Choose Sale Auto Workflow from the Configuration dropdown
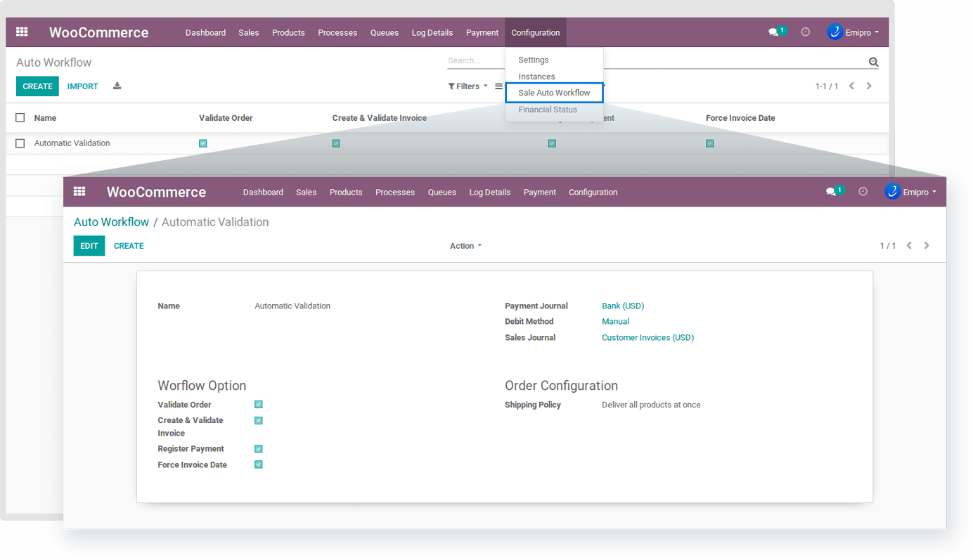Viewport: 973px width, 560px height. click(x=554, y=93)
